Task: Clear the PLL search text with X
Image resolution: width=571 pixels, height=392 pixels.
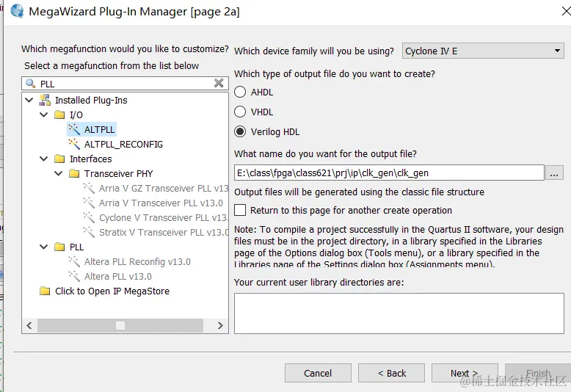Action: (x=219, y=83)
